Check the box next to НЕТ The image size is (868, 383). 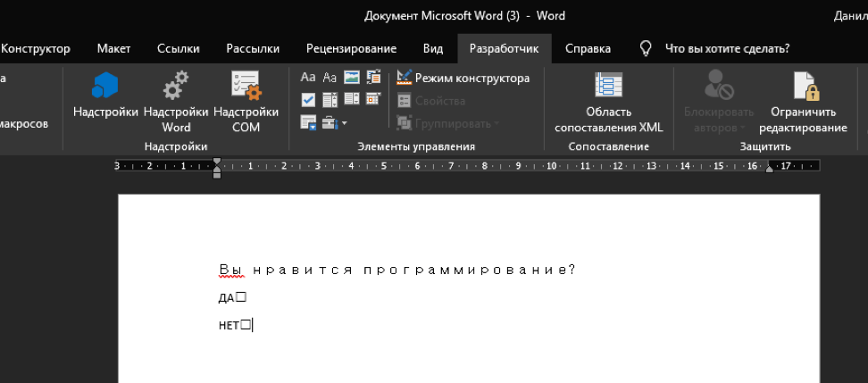(246, 325)
